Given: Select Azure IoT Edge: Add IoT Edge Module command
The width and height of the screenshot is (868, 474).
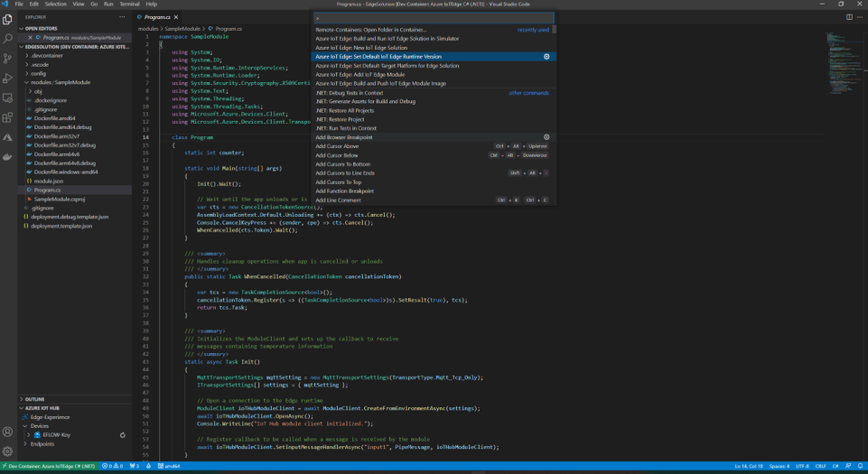Looking at the screenshot, I should point(359,75).
